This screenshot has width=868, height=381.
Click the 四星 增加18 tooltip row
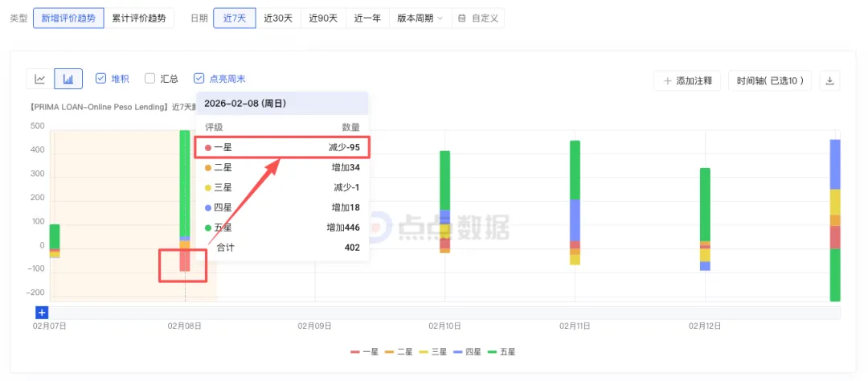pyautogui.click(x=282, y=207)
